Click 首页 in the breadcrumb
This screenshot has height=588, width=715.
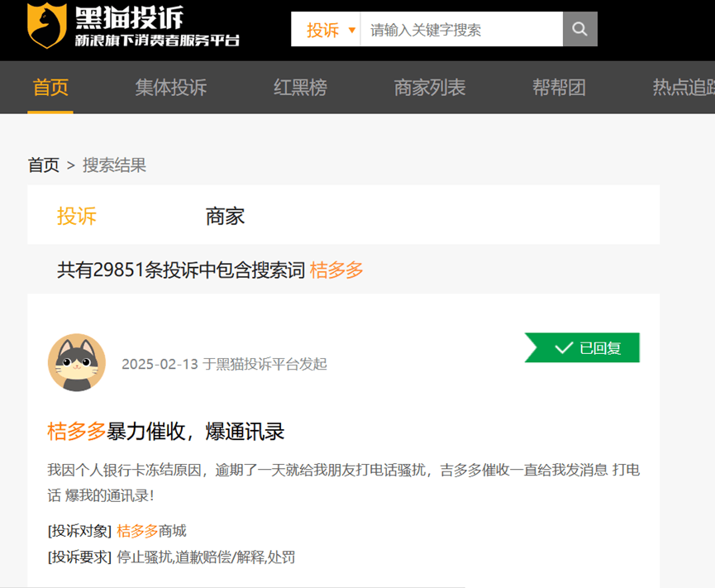point(44,165)
